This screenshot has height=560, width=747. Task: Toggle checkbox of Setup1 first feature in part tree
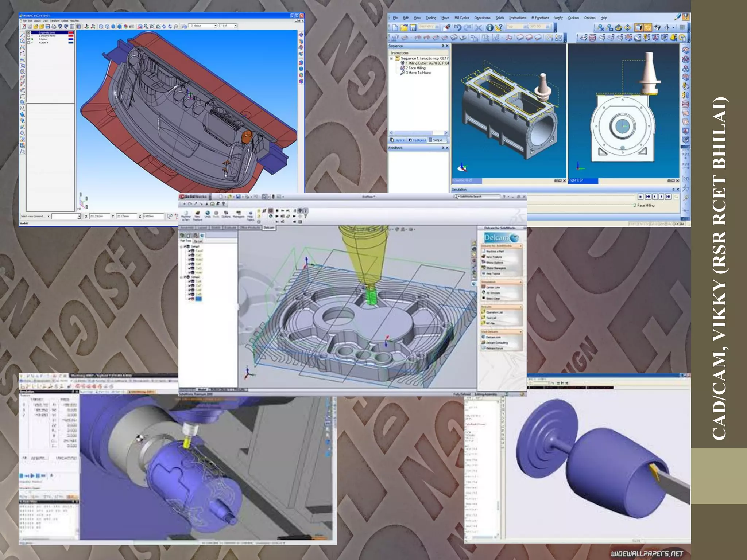coord(189,251)
